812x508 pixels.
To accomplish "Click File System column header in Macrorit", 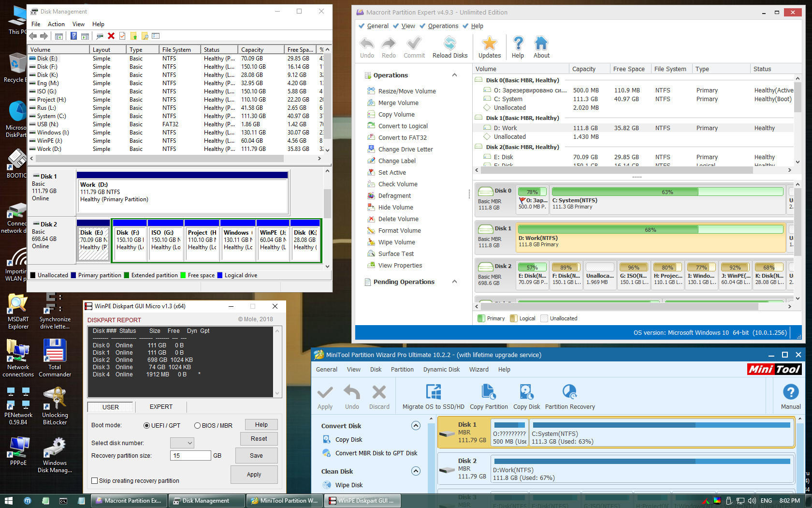I will click(670, 69).
